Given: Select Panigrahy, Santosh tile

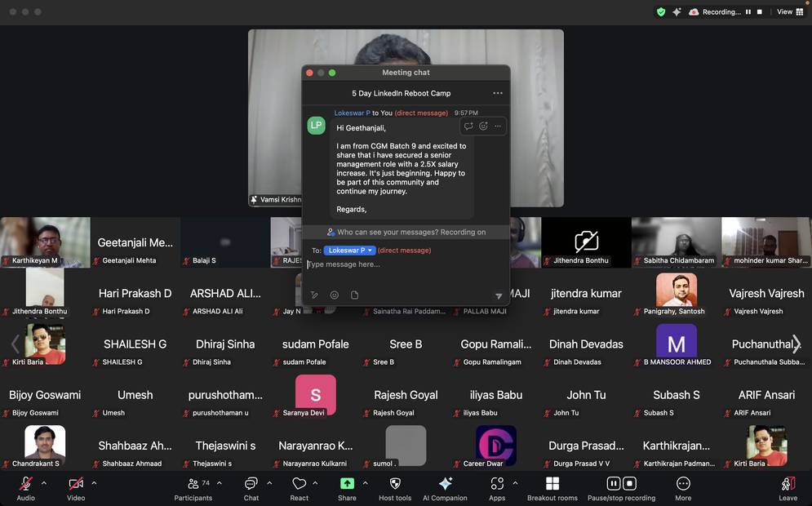Looking at the screenshot, I should pyautogui.click(x=677, y=293).
